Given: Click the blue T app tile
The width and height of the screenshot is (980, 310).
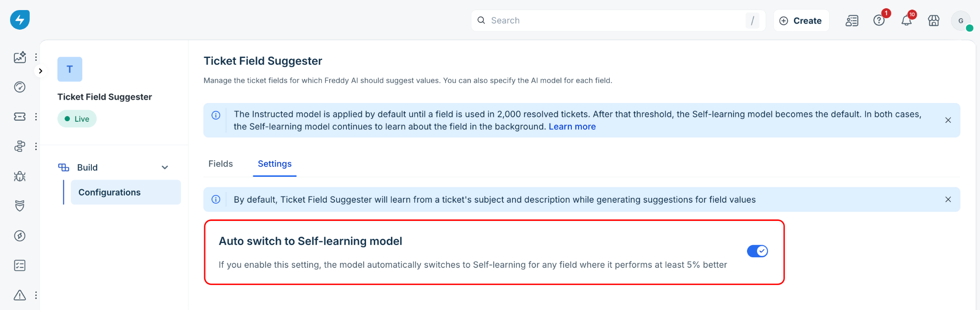Looking at the screenshot, I should point(70,69).
